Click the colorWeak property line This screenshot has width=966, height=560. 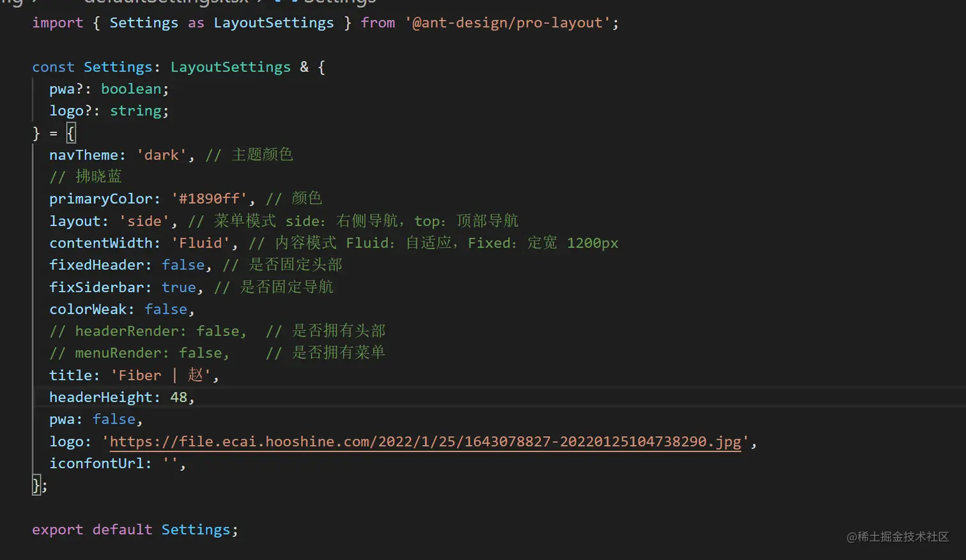121,310
